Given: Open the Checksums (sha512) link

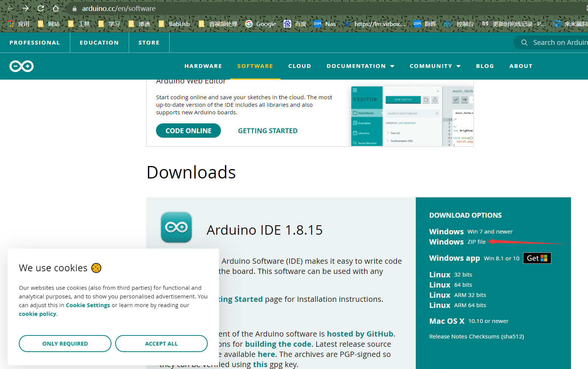Looking at the screenshot, I should click(x=497, y=337).
